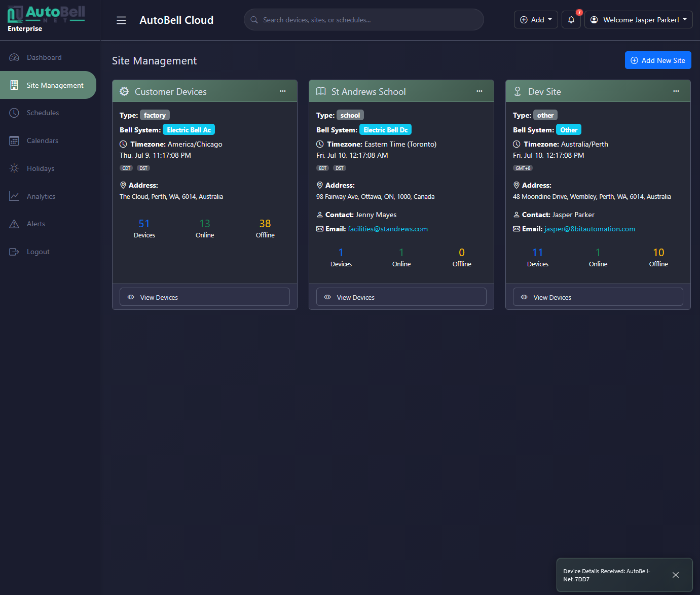Click the Dashboard gauge icon
700x595 pixels.
(14, 57)
